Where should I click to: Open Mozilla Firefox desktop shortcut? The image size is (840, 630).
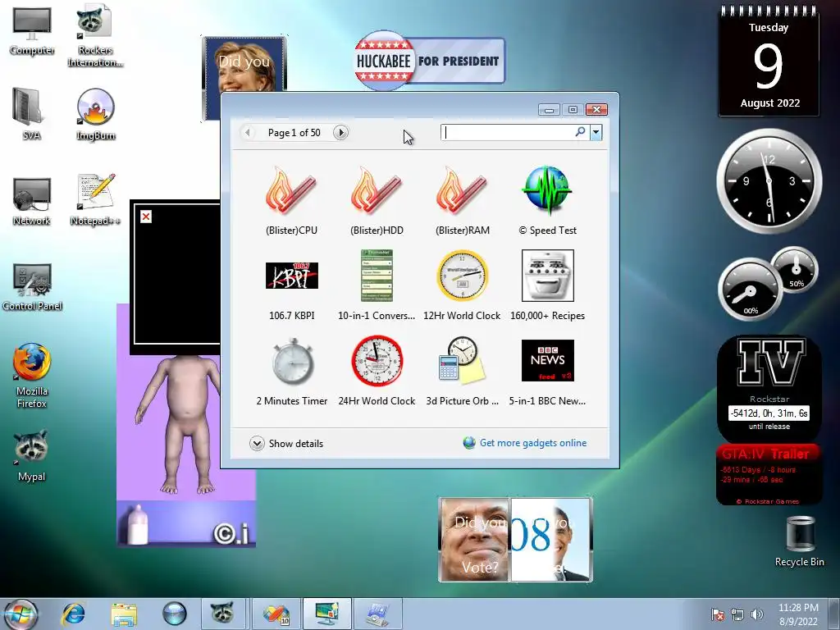pyautogui.click(x=32, y=376)
